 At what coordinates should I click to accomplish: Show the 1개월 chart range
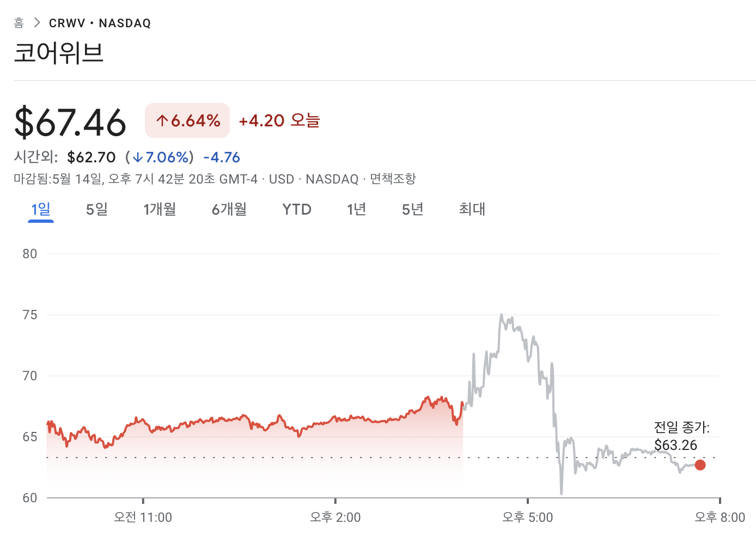[160, 209]
